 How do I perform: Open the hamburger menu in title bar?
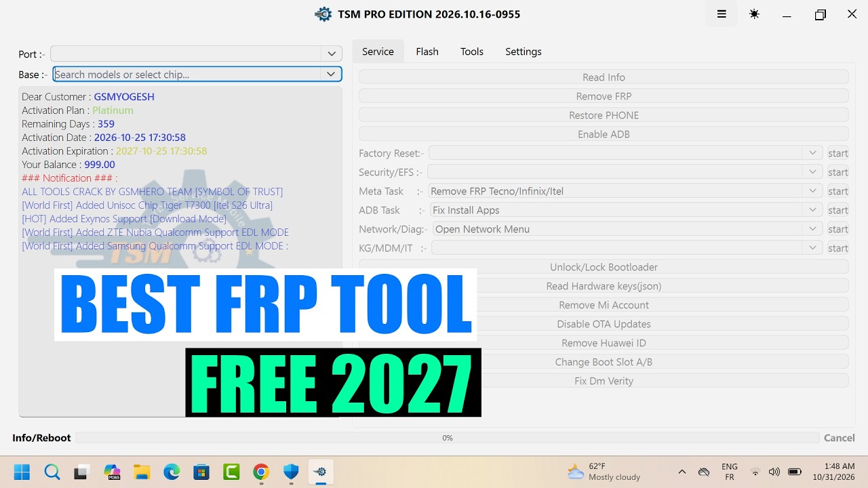click(722, 14)
